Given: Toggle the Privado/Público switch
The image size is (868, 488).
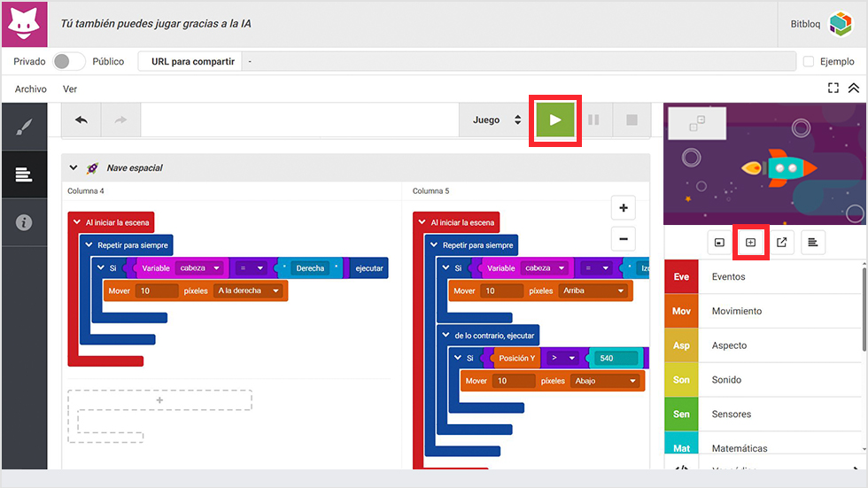Looking at the screenshot, I should coord(69,61).
